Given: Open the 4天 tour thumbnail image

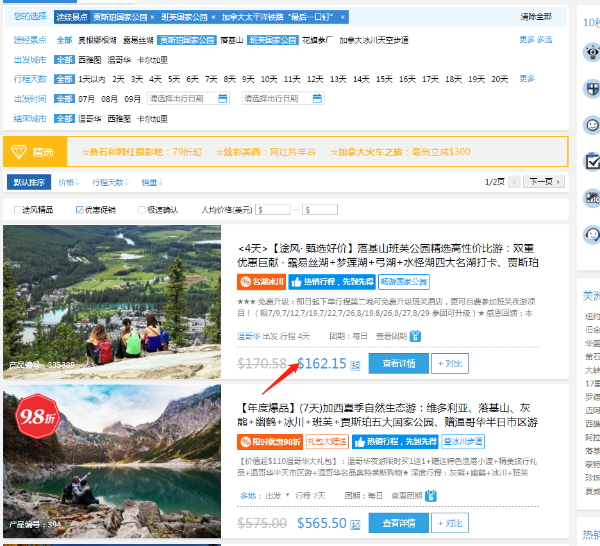Looking at the screenshot, I should (112, 302).
